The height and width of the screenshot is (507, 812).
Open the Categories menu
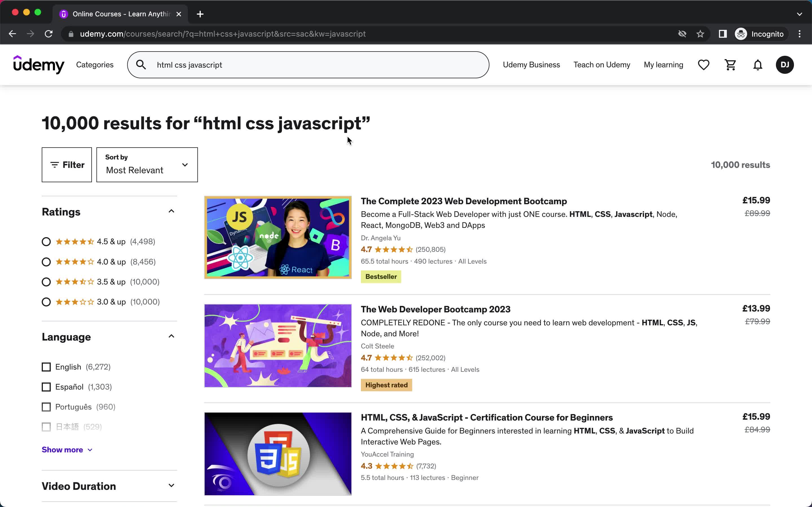click(95, 65)
